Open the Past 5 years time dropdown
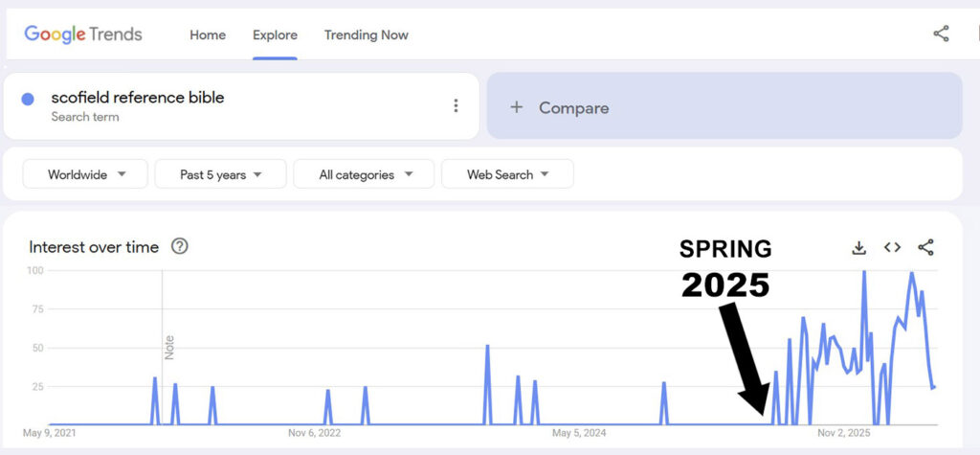980x455 pixels. [221, 174]
